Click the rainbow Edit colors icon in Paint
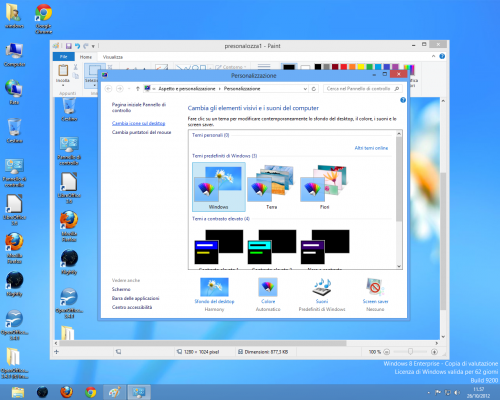The width and height of the screenshot is (500, 400). point(409,69)
